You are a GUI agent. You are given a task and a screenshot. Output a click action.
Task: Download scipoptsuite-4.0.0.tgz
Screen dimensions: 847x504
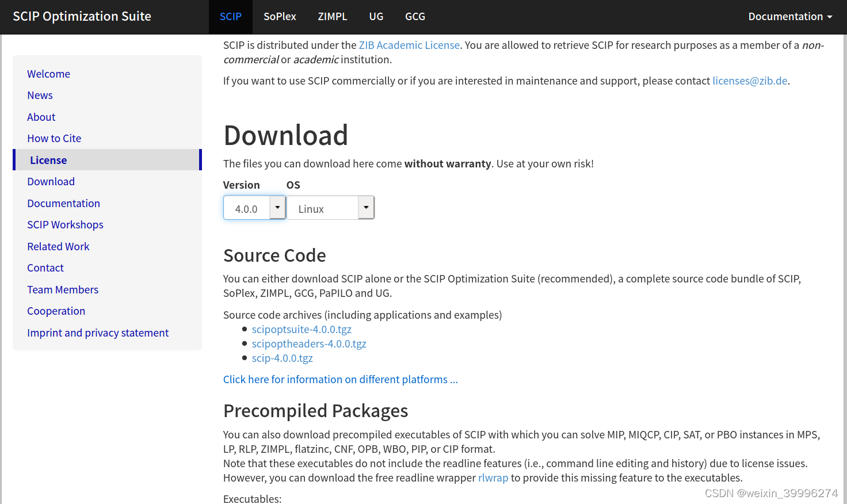[302, 330]
